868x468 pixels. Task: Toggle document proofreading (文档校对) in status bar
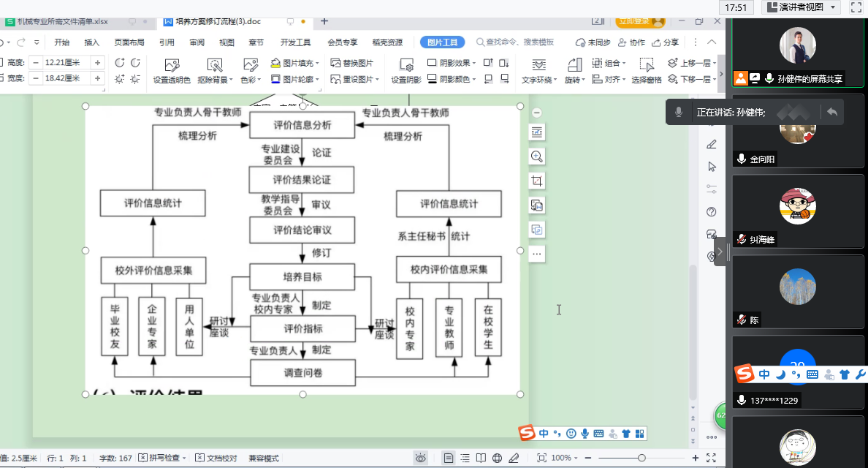click(x=217, y=458)
